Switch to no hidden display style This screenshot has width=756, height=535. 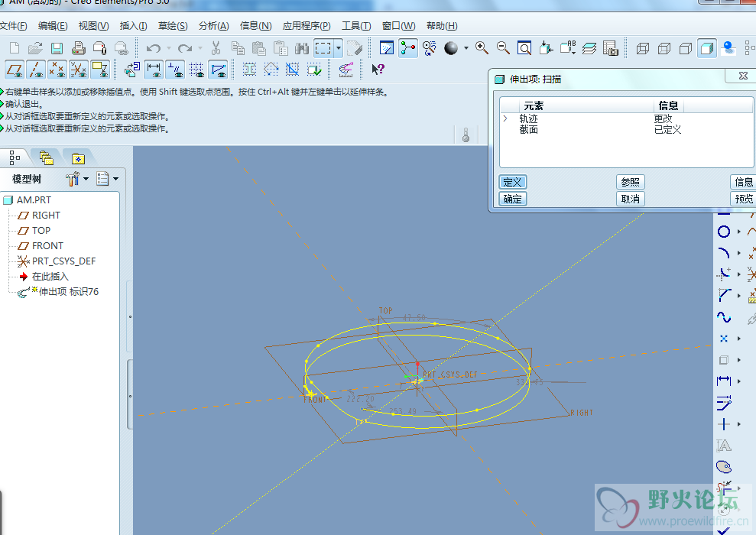click(686, 48)
